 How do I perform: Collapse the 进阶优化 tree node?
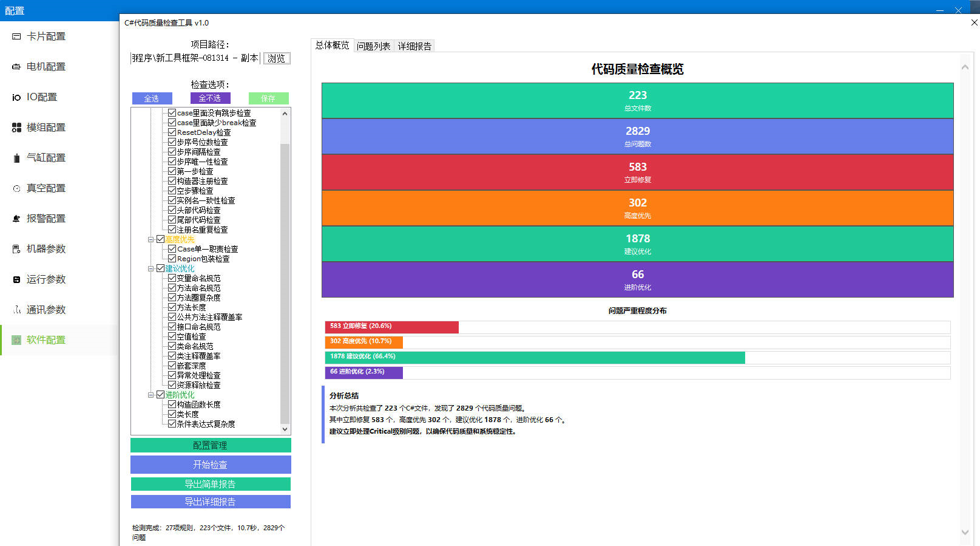coord(151,395)
